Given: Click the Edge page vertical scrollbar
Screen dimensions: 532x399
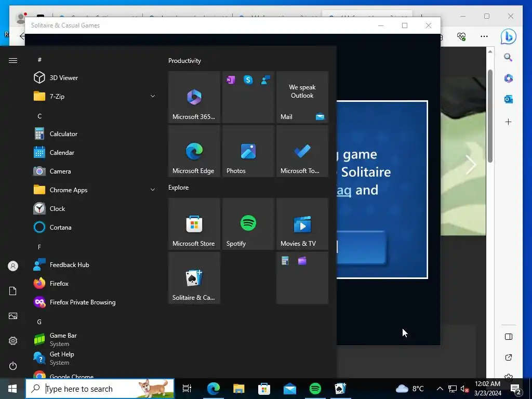Looking at the screenshot, I should (490, 116).
